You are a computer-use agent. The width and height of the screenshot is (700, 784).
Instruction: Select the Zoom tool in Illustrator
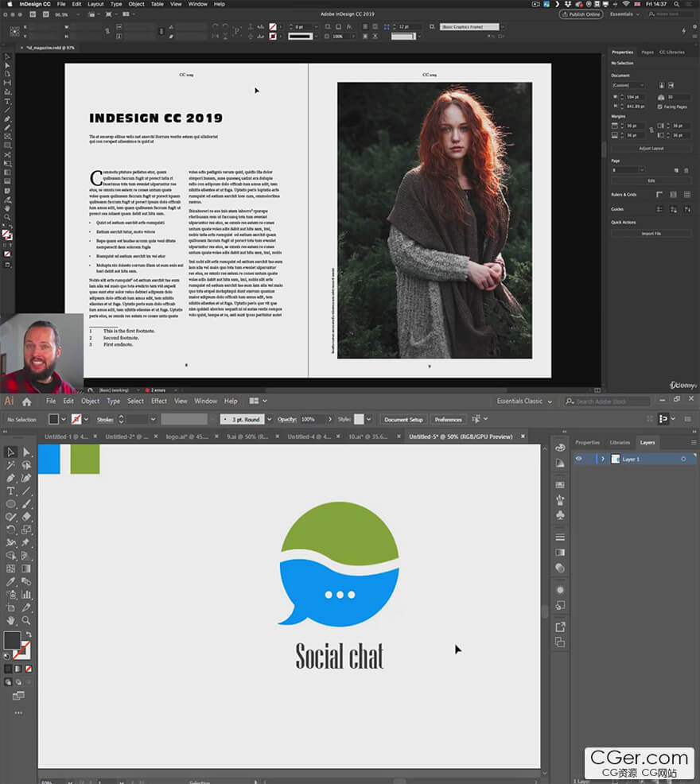pyautogui.click(x=26, y=620)
